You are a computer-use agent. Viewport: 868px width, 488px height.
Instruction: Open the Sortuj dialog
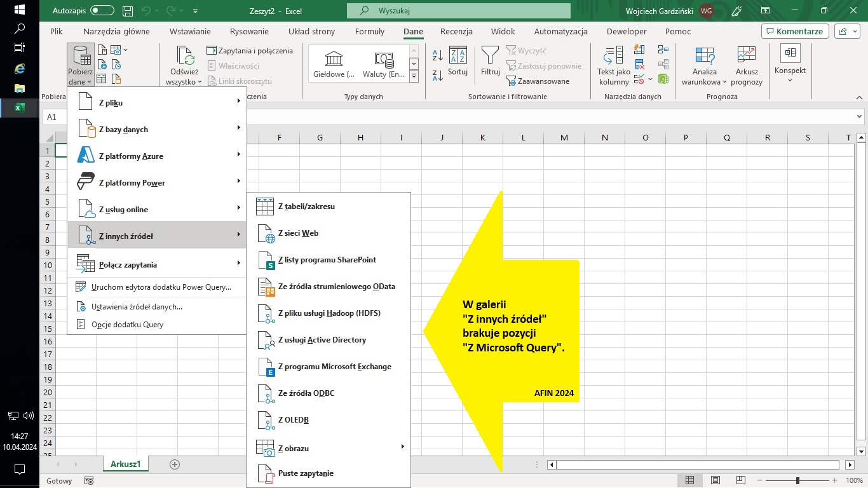(x=458, y=62)
